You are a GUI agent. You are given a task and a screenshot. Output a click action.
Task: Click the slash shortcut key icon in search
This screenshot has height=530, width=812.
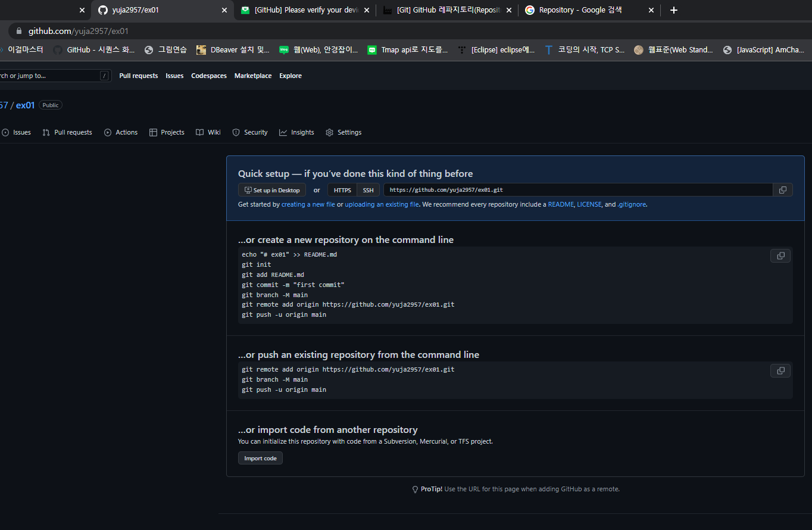pyautogui.click(x=104, y=76)
